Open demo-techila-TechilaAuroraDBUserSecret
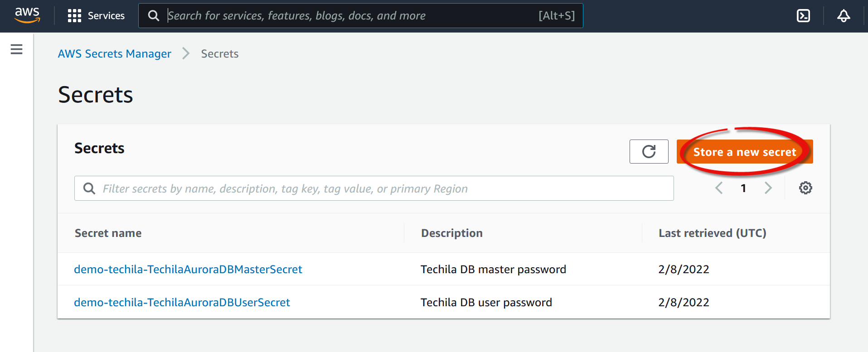Image resolution: width=868 pixels, height=352 pixels. pos(182,302)
